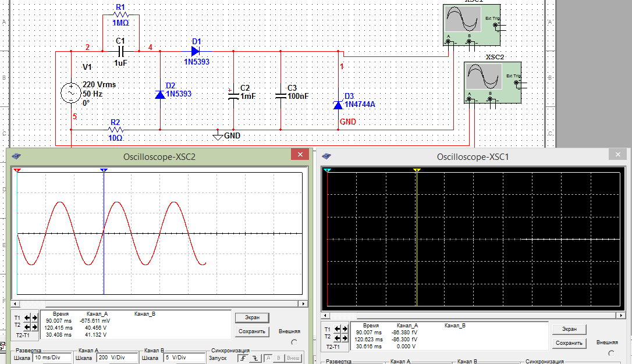Select capacitor C3 100nF symbol

(281, 96)
